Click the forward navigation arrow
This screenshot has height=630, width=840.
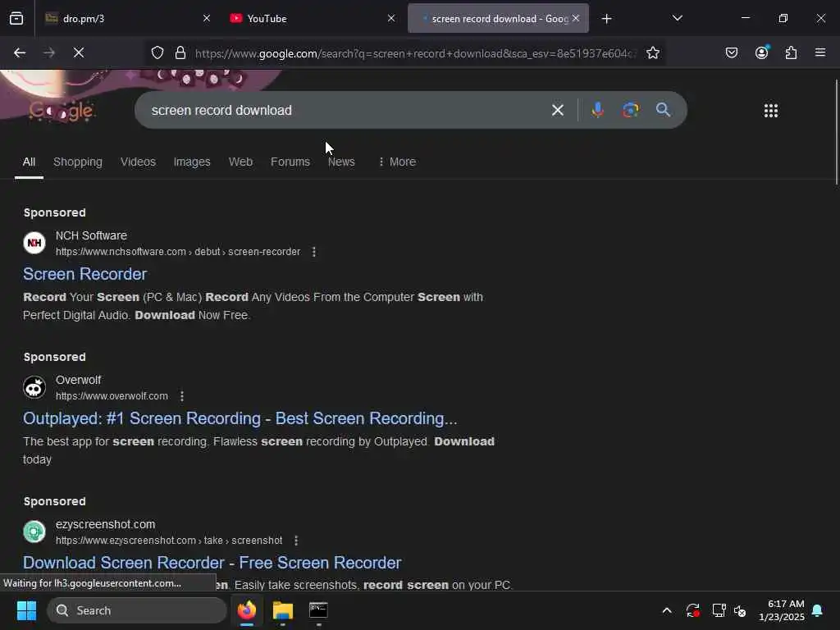(49, 52)
